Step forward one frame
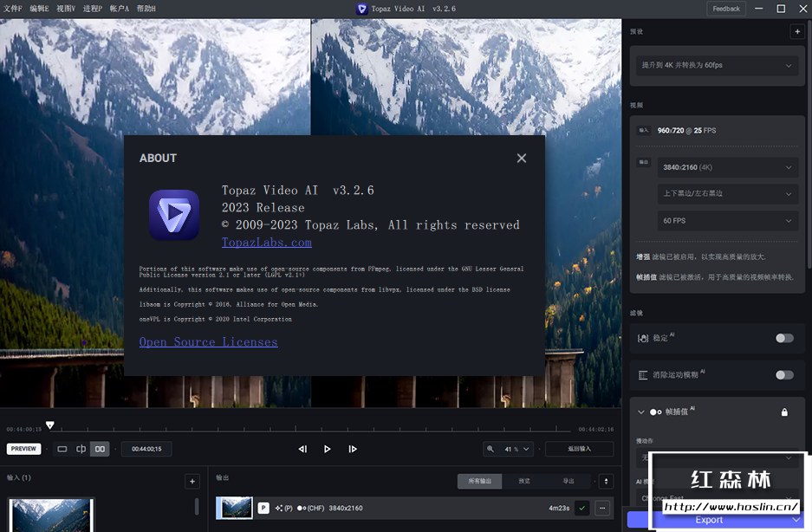The width and height of the screenshot is (812, 532). [x=352, y=449]
